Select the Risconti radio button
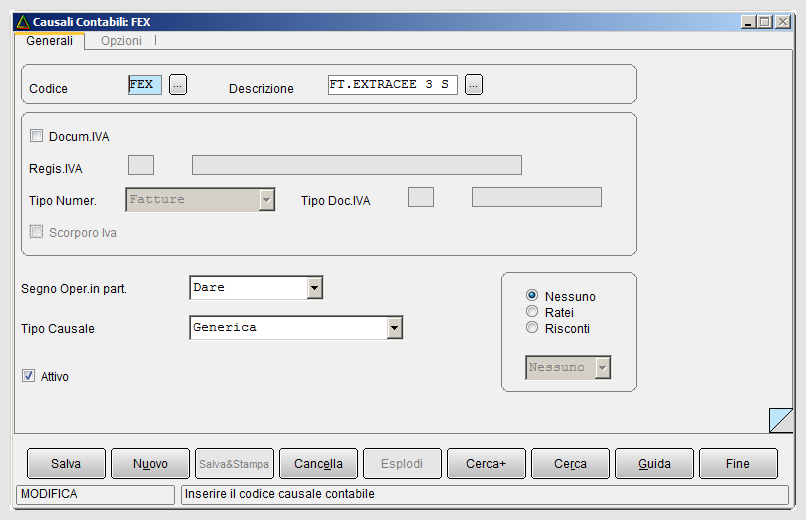The height and width of the screenshot is (520, 806). 532,327
